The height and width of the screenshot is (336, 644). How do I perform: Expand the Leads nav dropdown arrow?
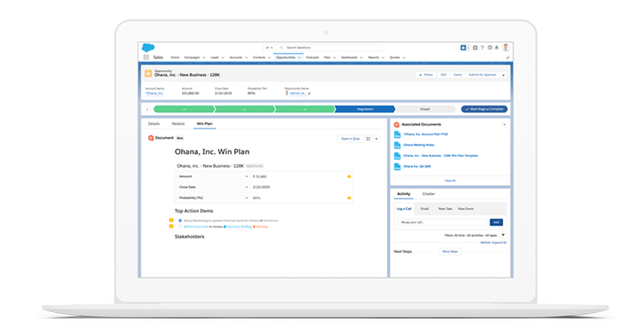tap(223, 58)
